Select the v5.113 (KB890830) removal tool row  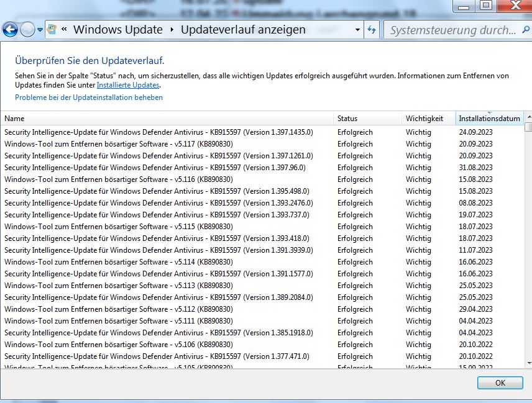pyautogui.click(x=262, y=286)
